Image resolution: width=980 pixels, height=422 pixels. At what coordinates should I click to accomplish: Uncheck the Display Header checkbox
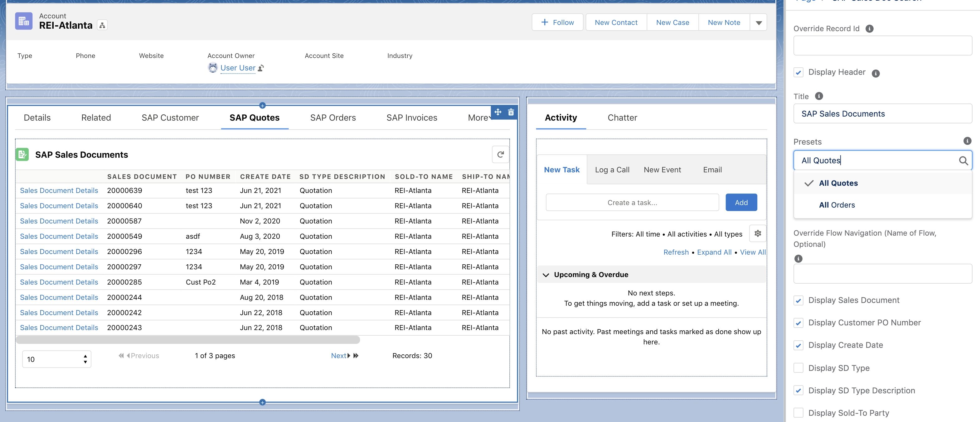[x=798, y=72]
